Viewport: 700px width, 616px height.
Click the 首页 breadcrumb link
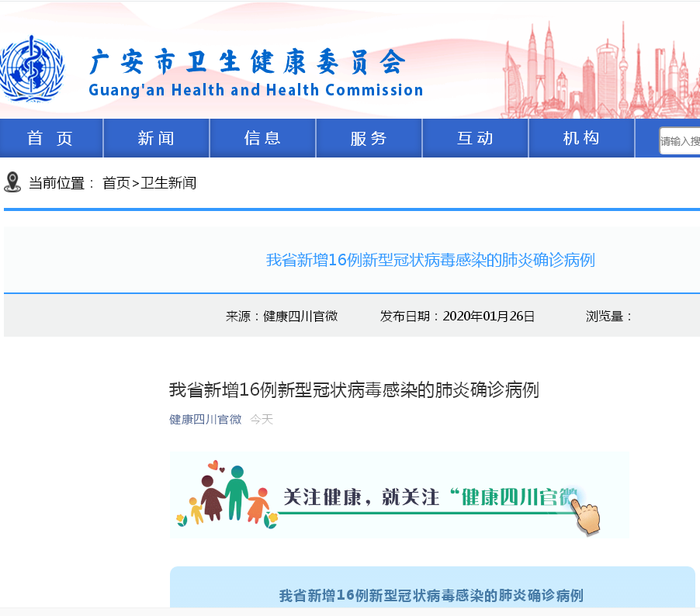(116, 183)
